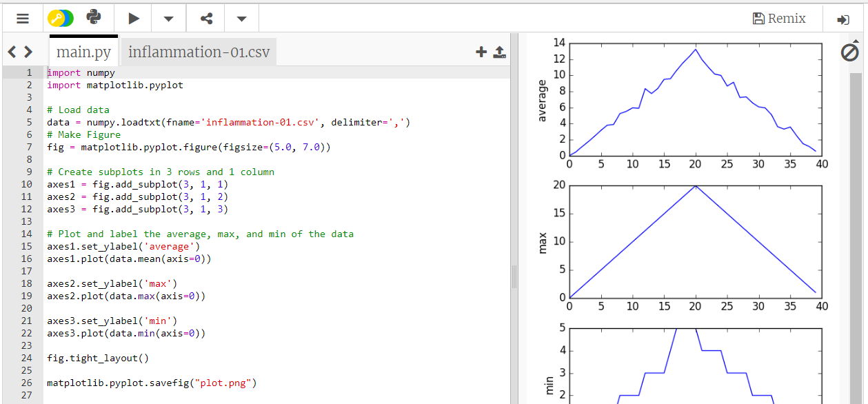The height and width of the screenshot is (404, 868).
Task: Click the Python logo icon
Action: point(94,18)
